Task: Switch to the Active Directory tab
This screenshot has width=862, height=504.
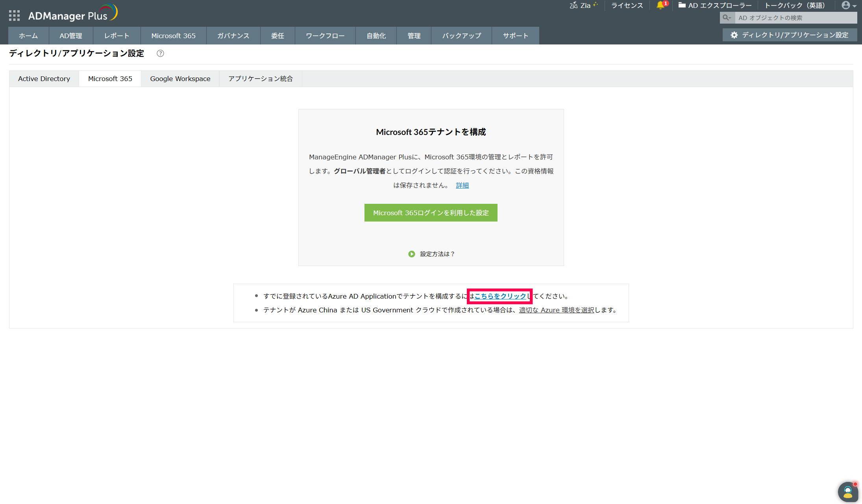Action: point(44,79)
